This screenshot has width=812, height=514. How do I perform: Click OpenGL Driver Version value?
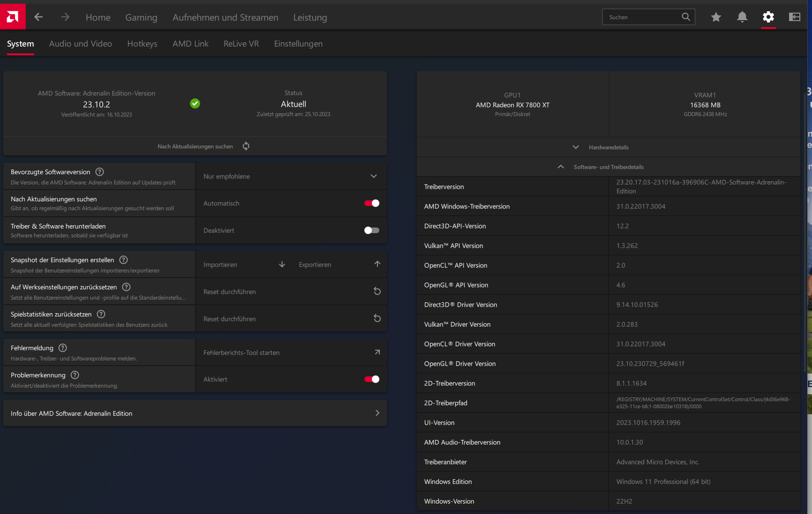pos(650,363)
